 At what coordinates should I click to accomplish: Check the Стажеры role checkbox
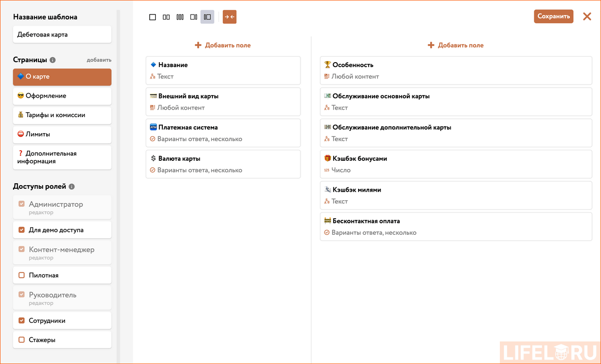pyautogui.click(x=21, y=339)
